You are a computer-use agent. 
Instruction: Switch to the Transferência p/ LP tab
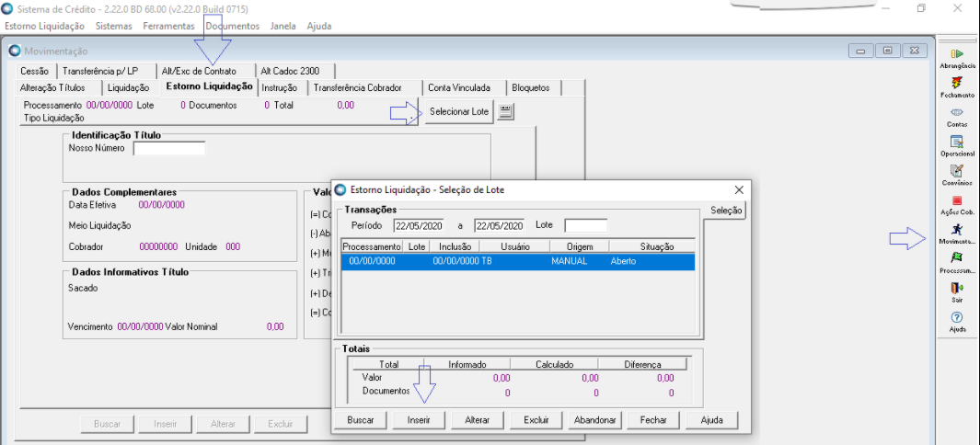[104, 71]
